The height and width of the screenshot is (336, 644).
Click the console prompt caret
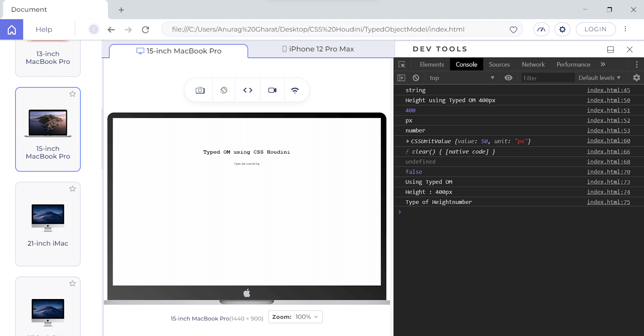[400, 212]
